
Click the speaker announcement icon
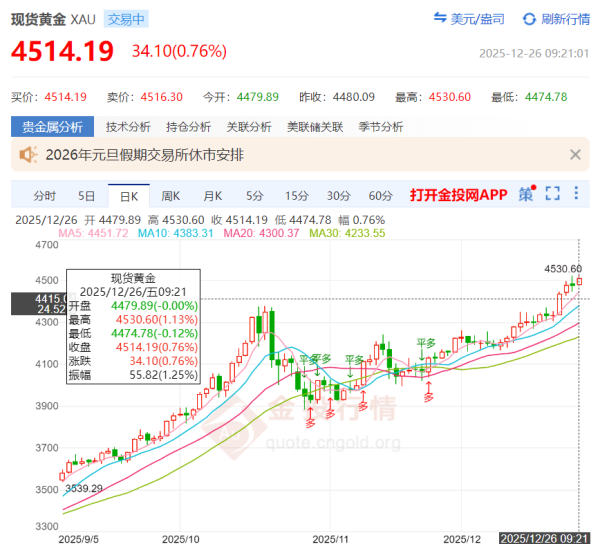(x=28, y=155)
